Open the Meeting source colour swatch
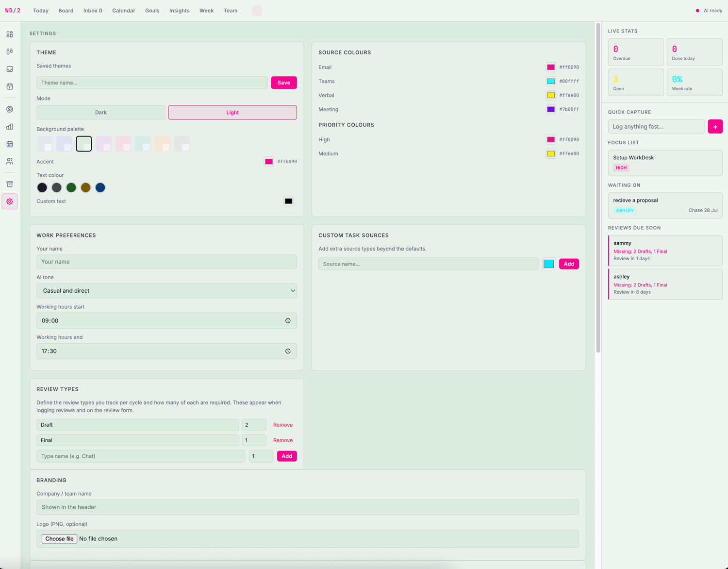 pyautogui.click(x=551, y=110)
